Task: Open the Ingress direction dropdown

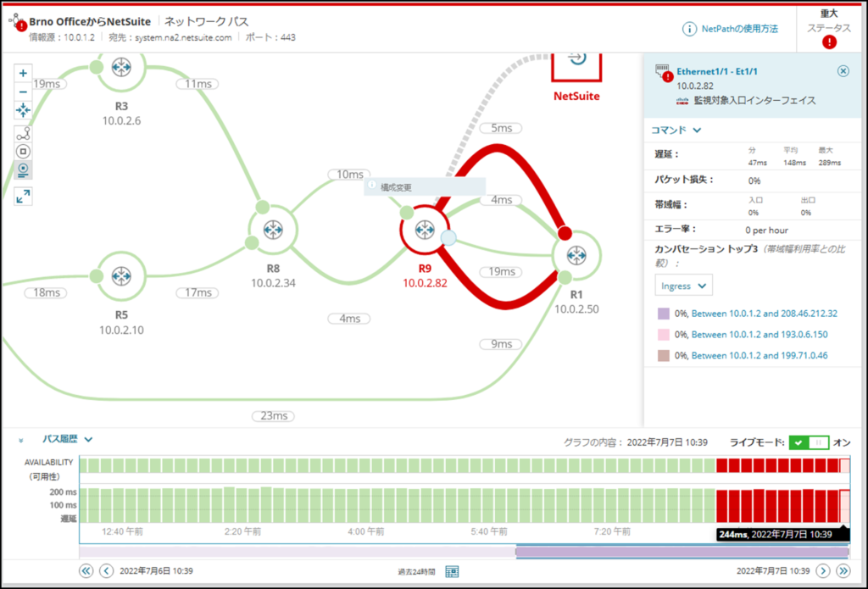Action: pos(684,286)
